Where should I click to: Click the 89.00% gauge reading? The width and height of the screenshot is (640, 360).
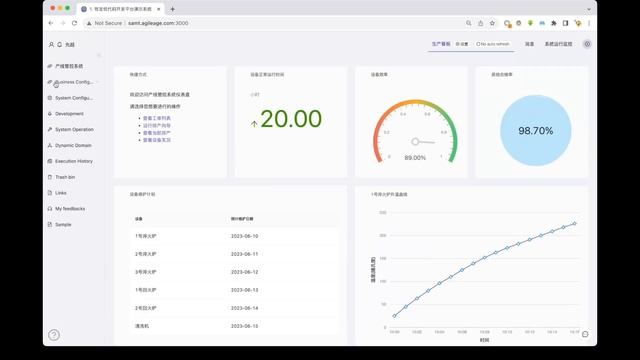click(x=415, y=158)
